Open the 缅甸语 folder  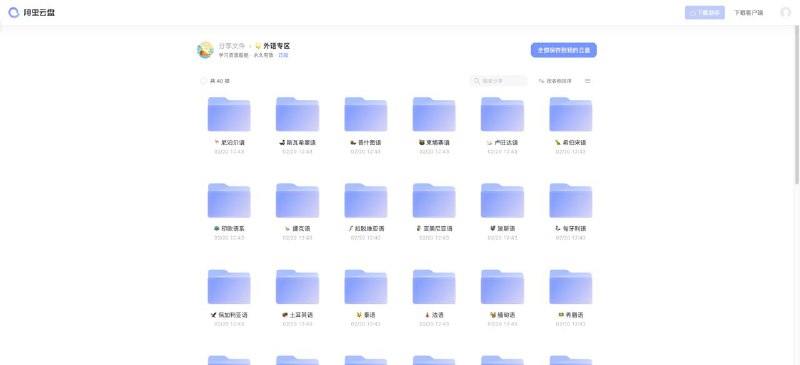click(x=502, y=287)
